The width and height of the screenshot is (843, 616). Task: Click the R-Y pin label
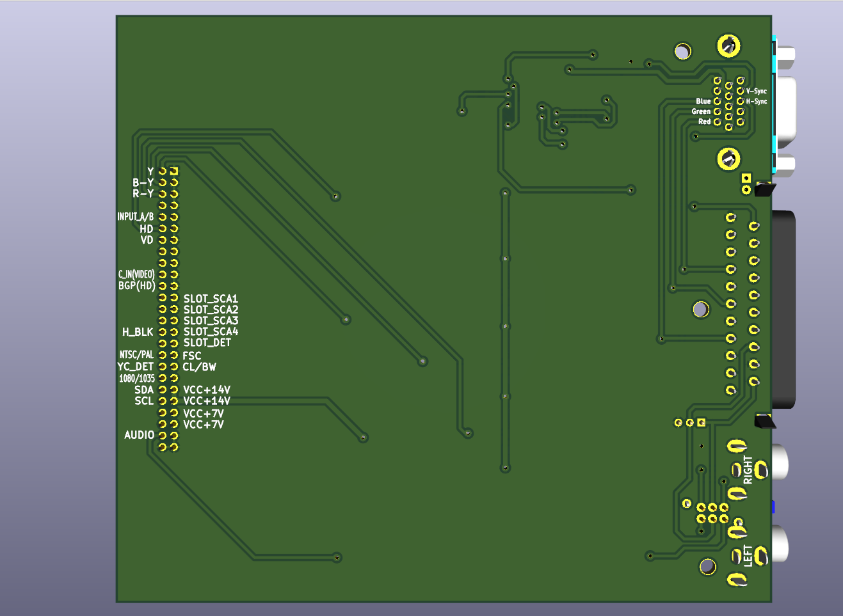tap(143, 193)
